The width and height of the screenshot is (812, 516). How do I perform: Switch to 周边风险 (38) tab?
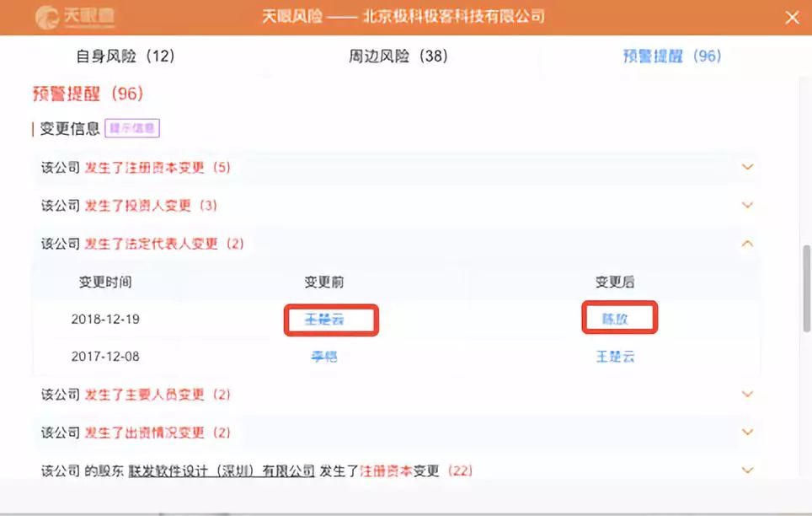click(x=398, y=56)
